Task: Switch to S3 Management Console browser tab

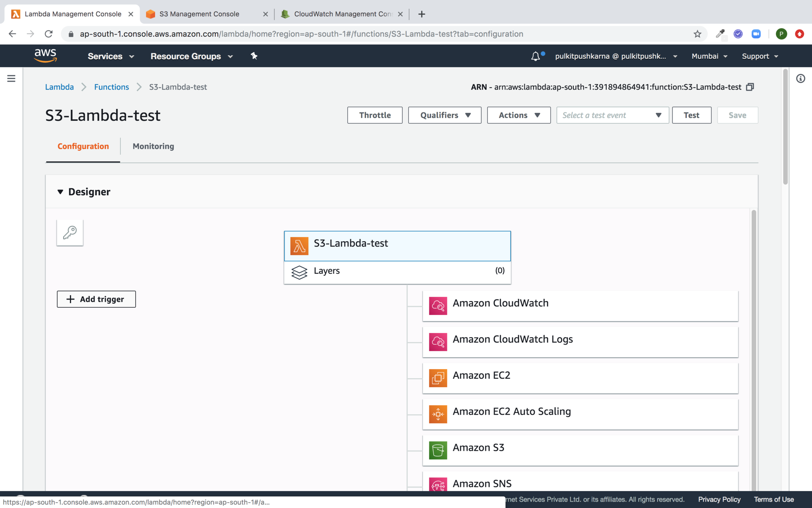Action: [x=199, y=14]
